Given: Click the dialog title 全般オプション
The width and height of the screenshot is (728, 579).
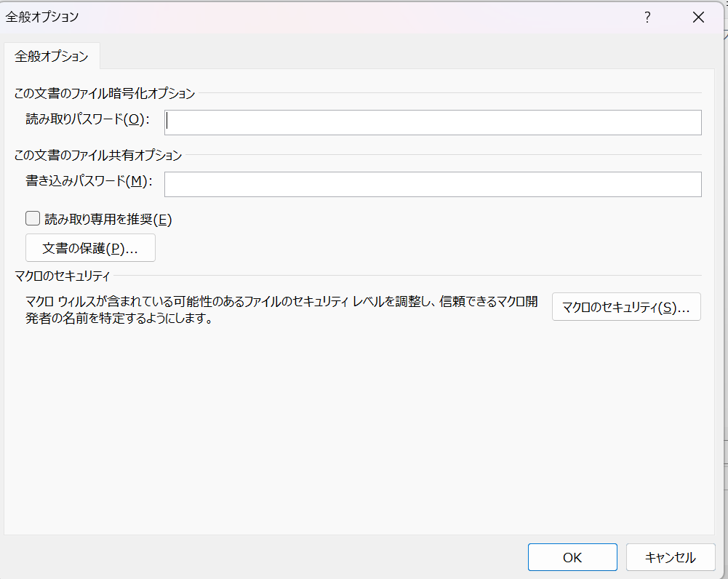Looking at the screenshot, I should pos(42,17).
